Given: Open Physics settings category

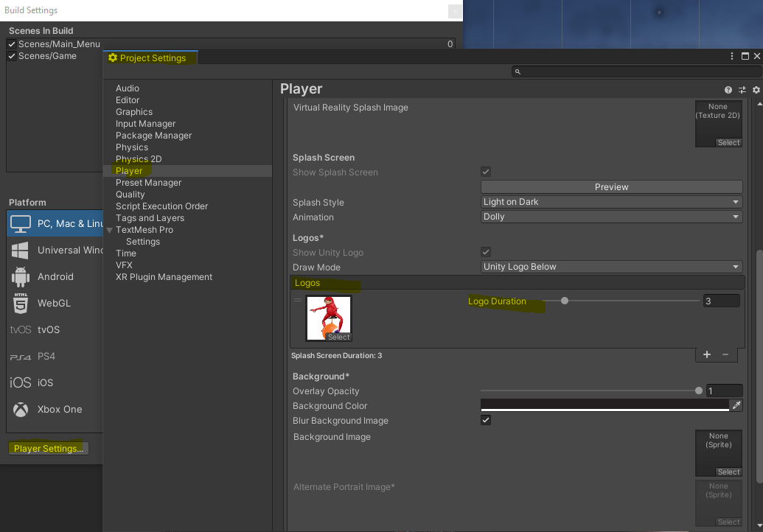Looking at the screenshot, I should pyautogui.click(x=132, y=147).
